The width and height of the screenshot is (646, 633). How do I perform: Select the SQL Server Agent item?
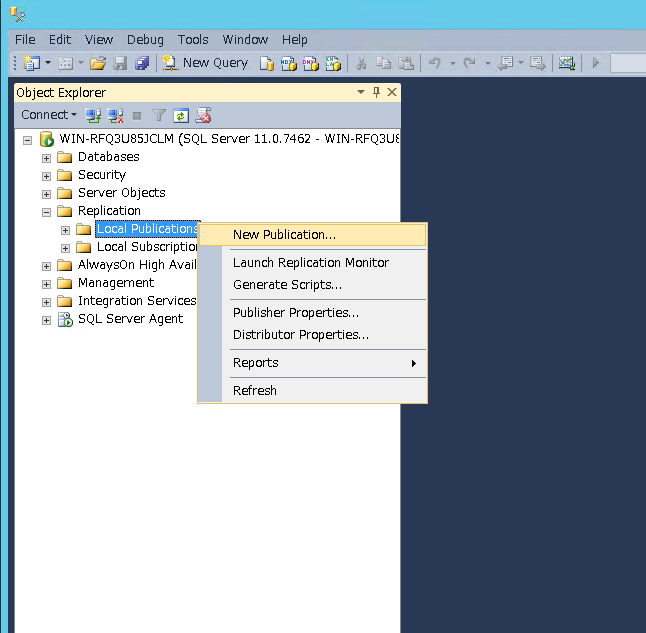click(130, 319)
